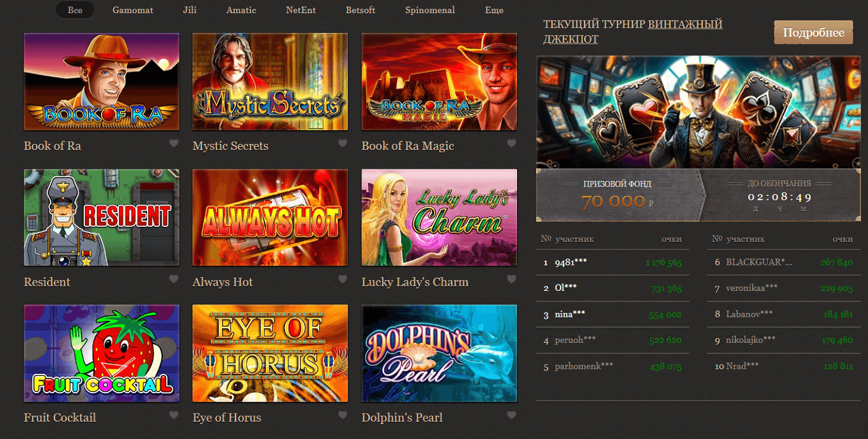
Task: Filter games by Betsoft provider
Action: pyautogui.click(x=360, y=10)
